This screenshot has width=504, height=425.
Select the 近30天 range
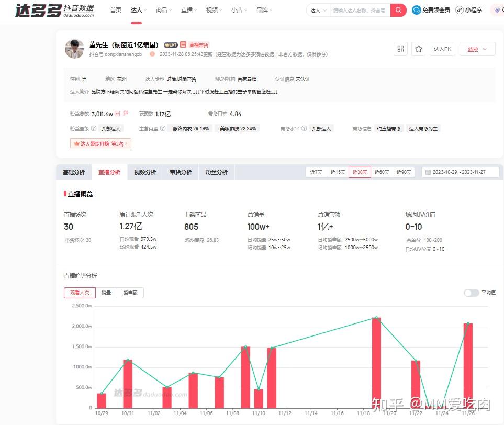click(360, 172)
